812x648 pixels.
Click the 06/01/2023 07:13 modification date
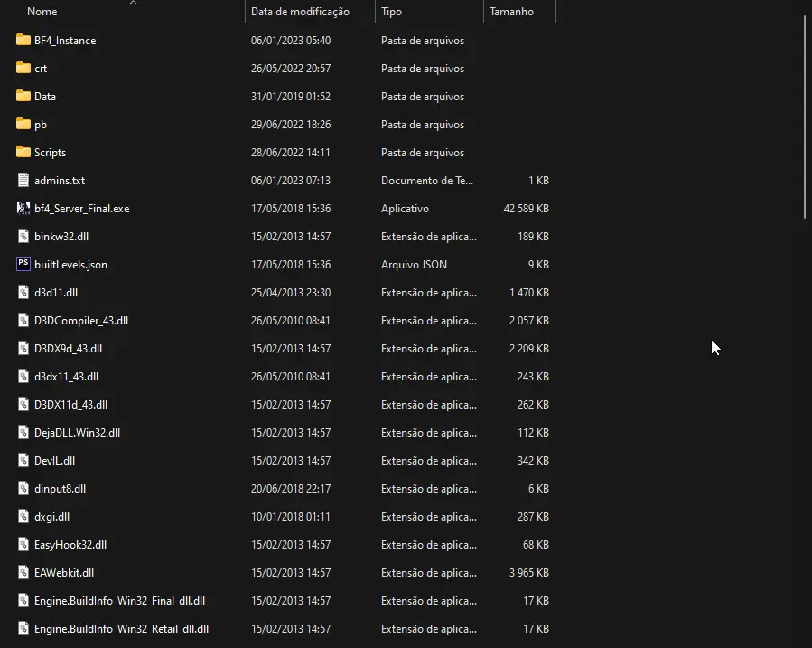pos(291,180)
